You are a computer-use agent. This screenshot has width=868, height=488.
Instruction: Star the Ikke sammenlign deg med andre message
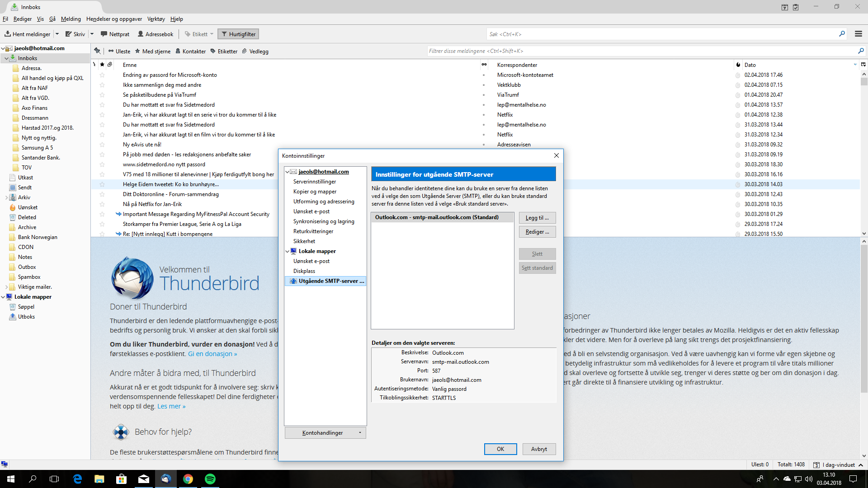[x=102, y=85]
